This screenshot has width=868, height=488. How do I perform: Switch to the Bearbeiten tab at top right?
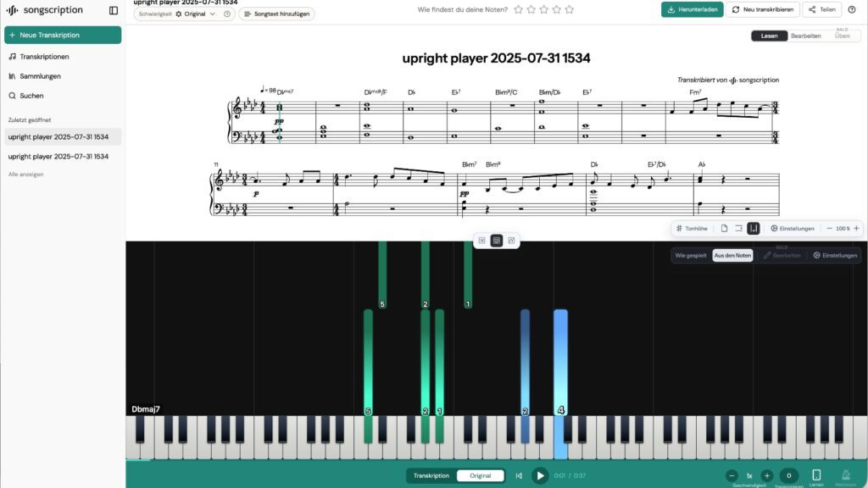pyautogui.click(x=805, y=36)
